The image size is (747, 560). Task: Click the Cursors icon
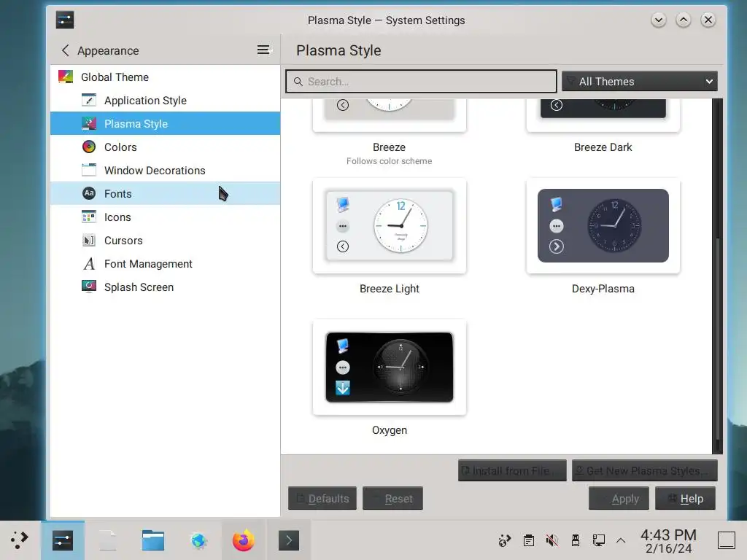point(88,240)
